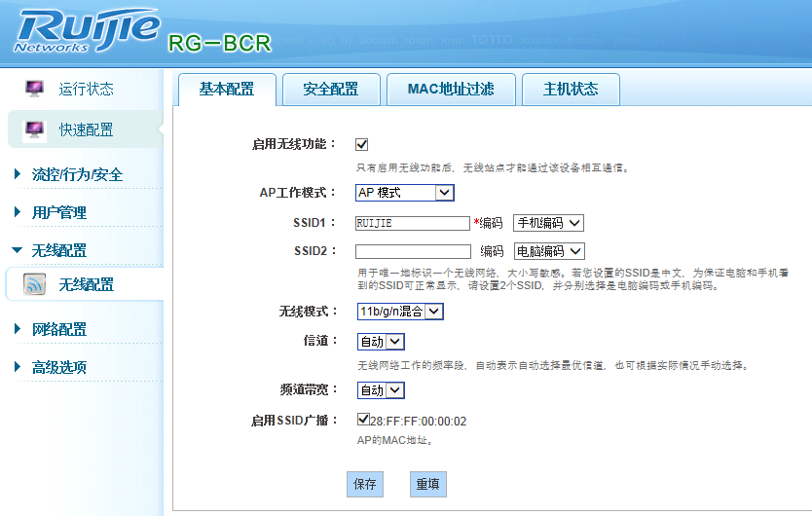Click the wireless signal icon beside 无线配置
The height and width of the screenshot is (516, 812).
35,284
